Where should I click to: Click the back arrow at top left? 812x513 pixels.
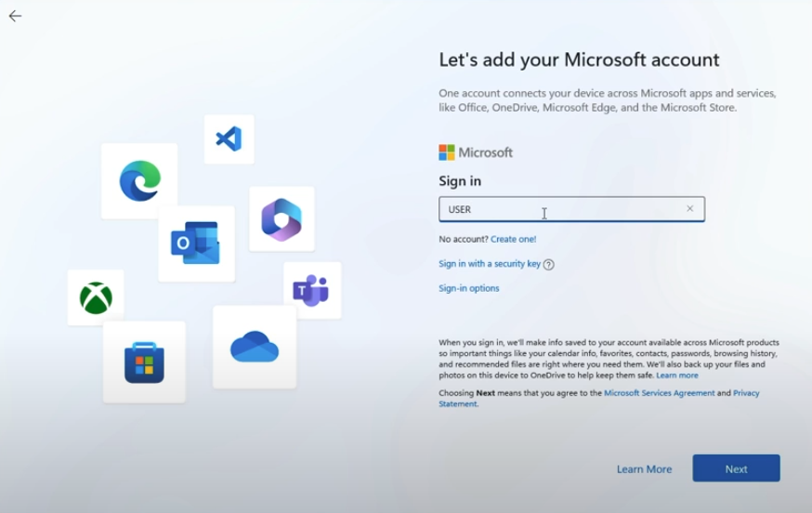pyautogui.click(x=15, y=16)
